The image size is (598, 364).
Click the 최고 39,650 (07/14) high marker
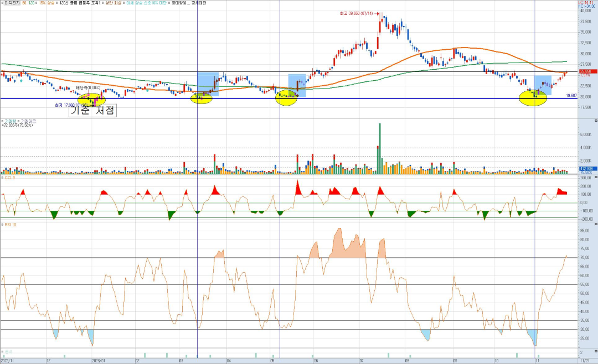[359, 13]
